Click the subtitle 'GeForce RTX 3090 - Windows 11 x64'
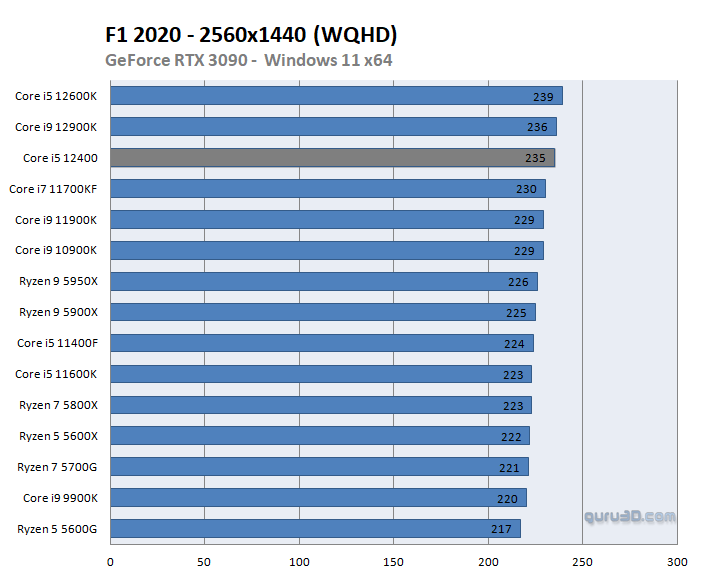The width and height of the screenshot is (703, 578). [x=249, y=60]
